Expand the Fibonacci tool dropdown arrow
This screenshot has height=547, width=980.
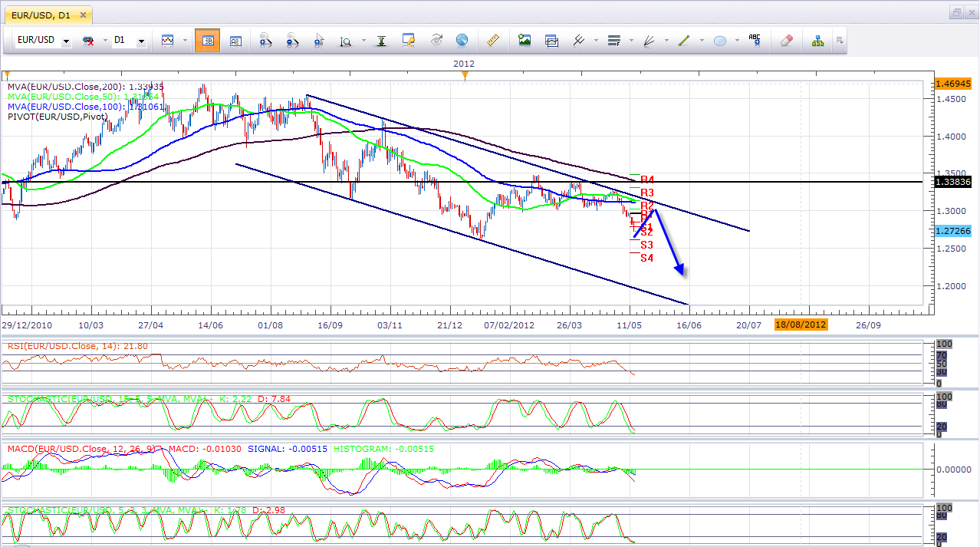pyautogui.click(x=630, y=41)
